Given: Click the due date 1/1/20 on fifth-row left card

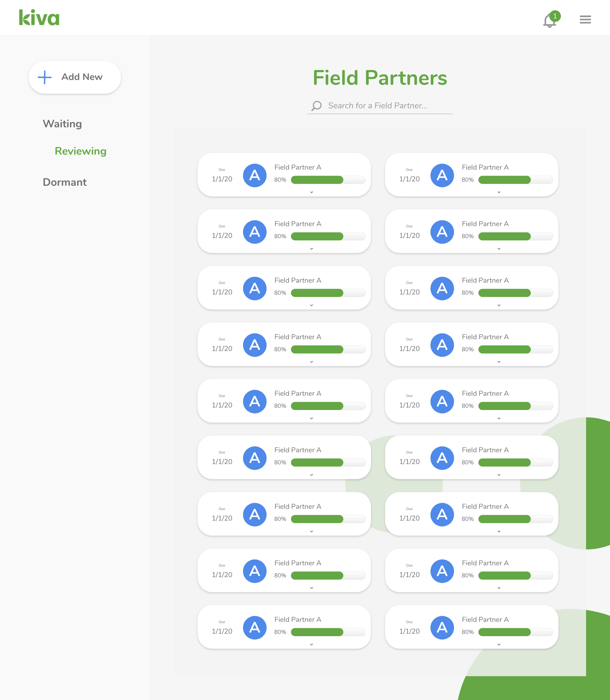Looking at the screenshot, I should (x=222, y=405).
